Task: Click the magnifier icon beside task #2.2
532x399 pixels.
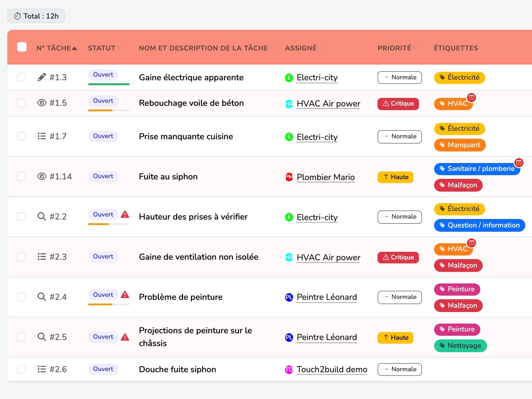Action: pyautogui.click(x=42, y=217)
